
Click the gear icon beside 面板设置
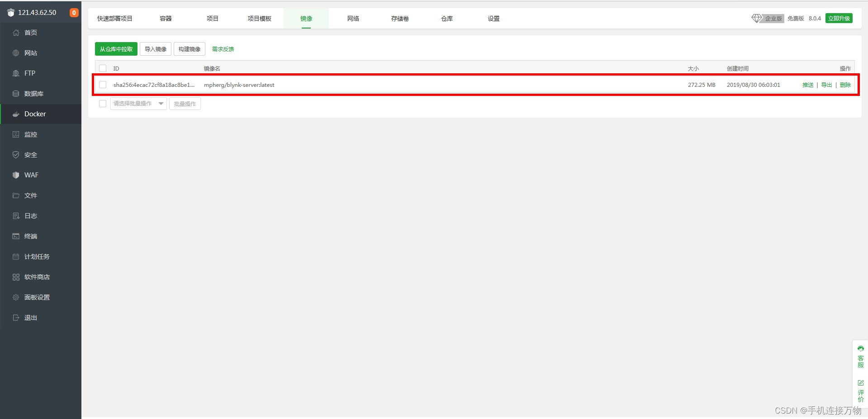(16, 297)
